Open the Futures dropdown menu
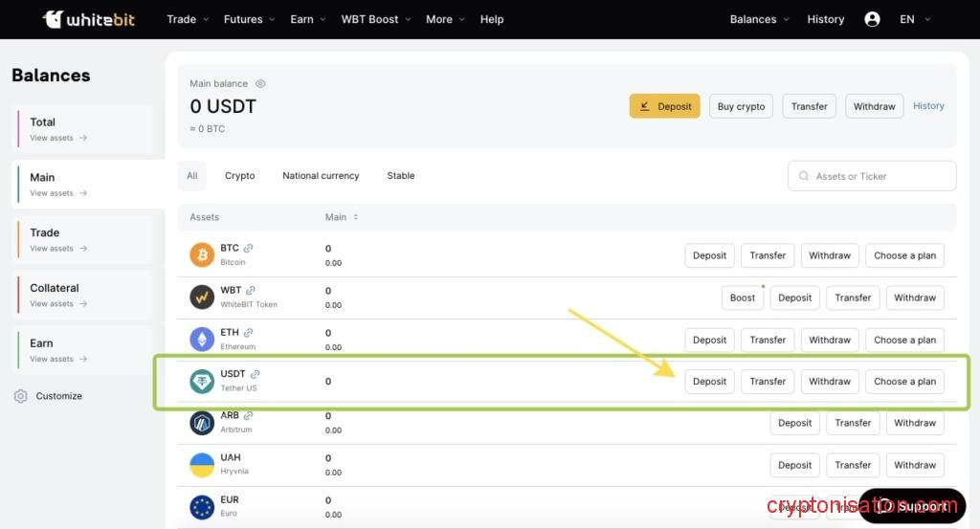 [249, 19]
